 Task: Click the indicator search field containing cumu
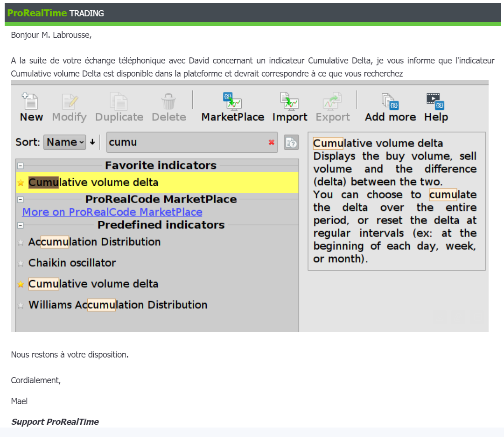(x=187, y=142)
